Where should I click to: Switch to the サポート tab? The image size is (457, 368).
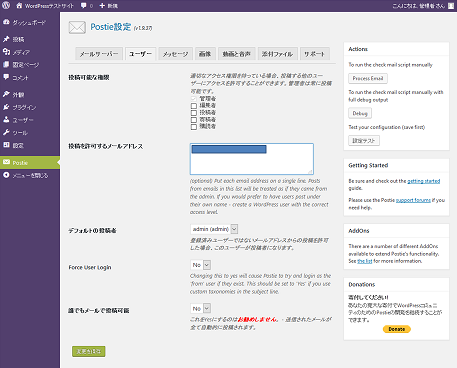click(x=314, y=54)
